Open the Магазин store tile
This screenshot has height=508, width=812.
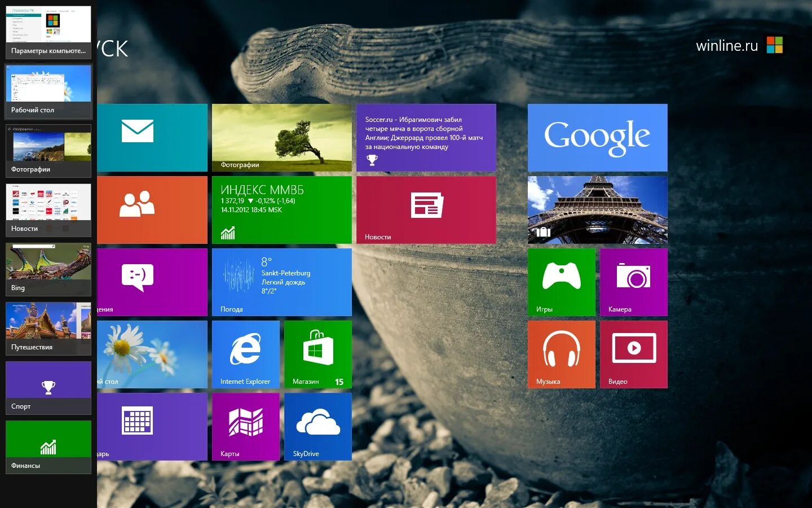pos(318,354)
